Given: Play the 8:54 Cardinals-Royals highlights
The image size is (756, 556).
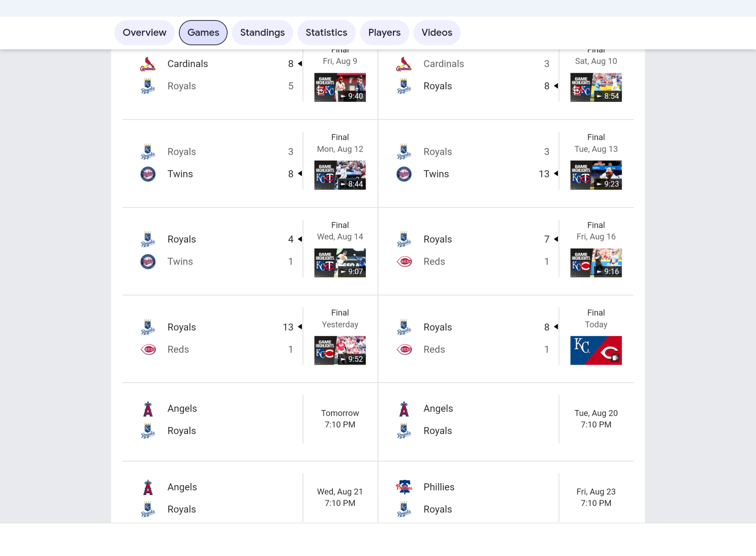Looking at the screenshot, I should coord(596,87).
